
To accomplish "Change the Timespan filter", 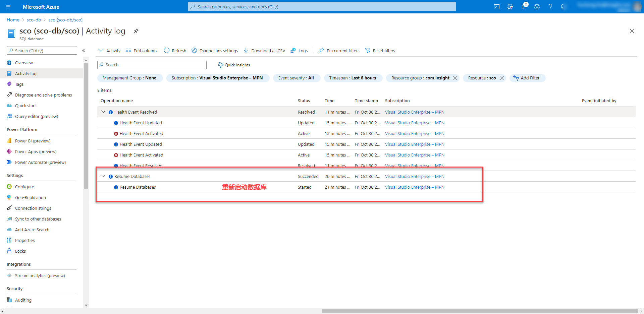I will pos(353,78).
